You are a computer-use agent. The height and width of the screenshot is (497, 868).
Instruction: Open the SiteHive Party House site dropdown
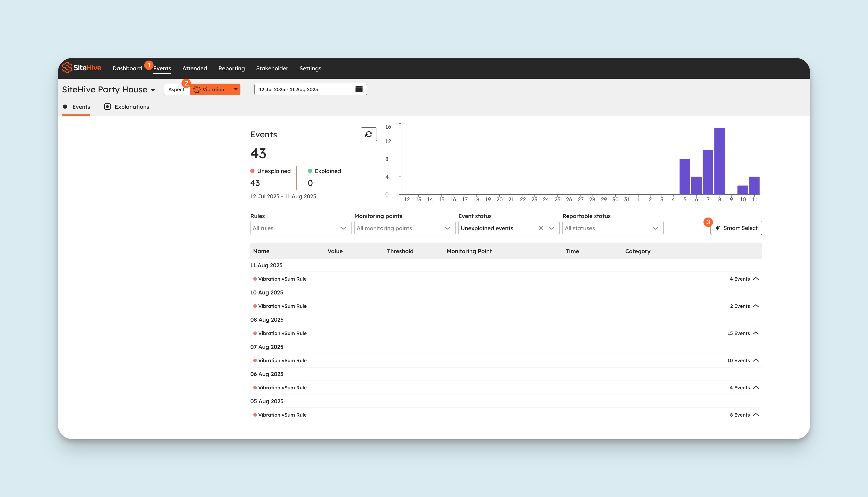click(108, 89)
